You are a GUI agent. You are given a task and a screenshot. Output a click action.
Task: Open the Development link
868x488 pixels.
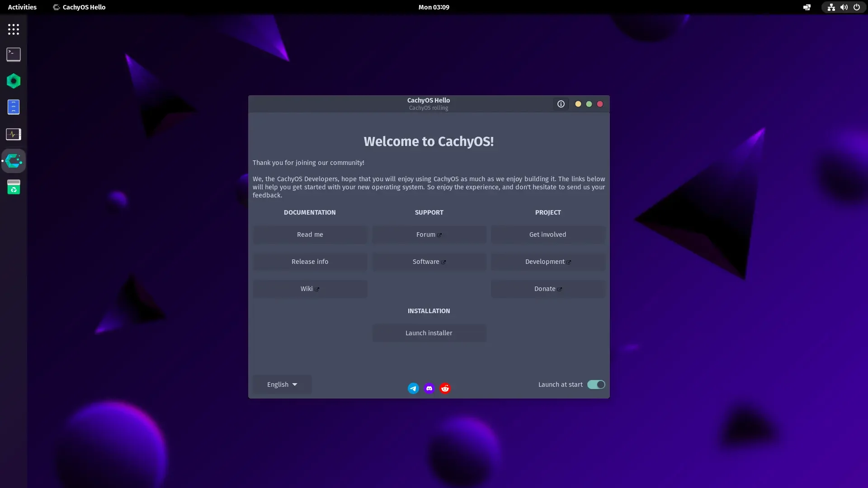pyautogui.click(x=547, y=262)
